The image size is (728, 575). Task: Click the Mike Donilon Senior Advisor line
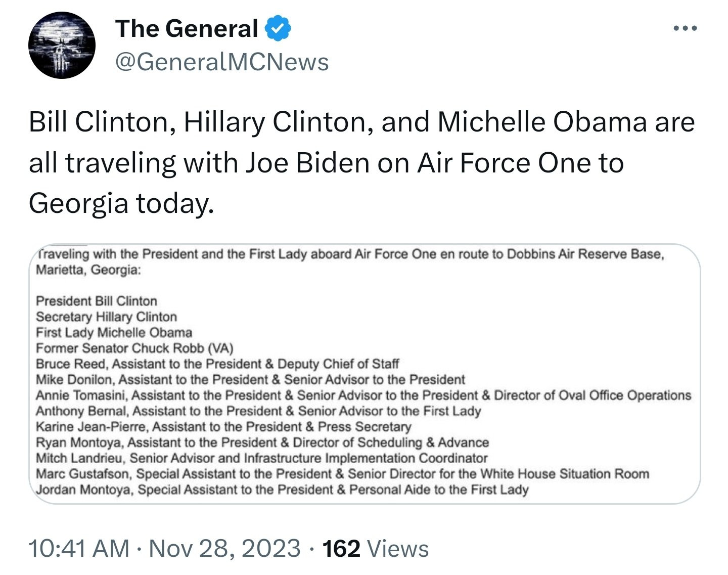point(250,379)
